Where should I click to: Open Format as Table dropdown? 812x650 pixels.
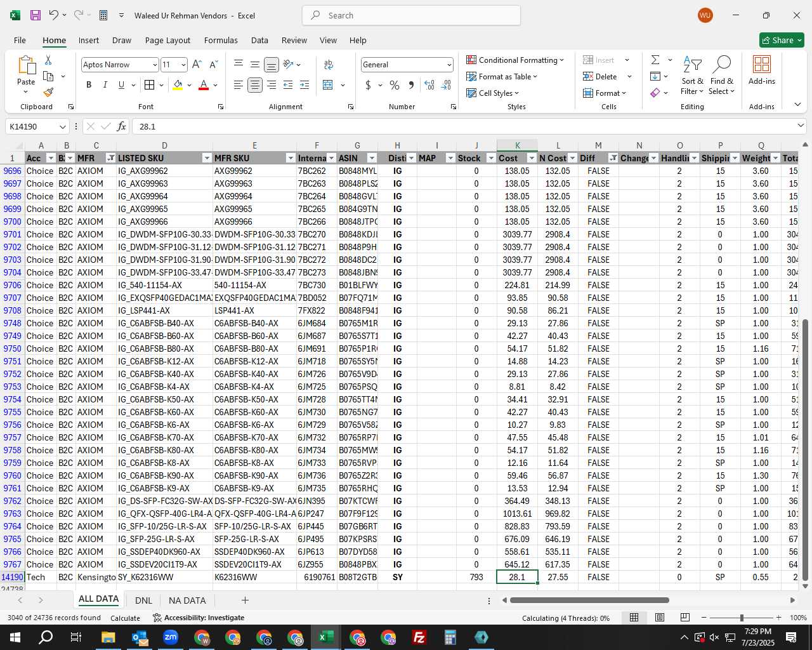(x=502, y=76)
